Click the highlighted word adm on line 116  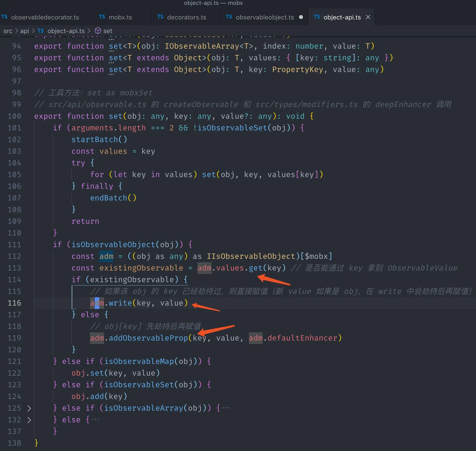[97, 303]
